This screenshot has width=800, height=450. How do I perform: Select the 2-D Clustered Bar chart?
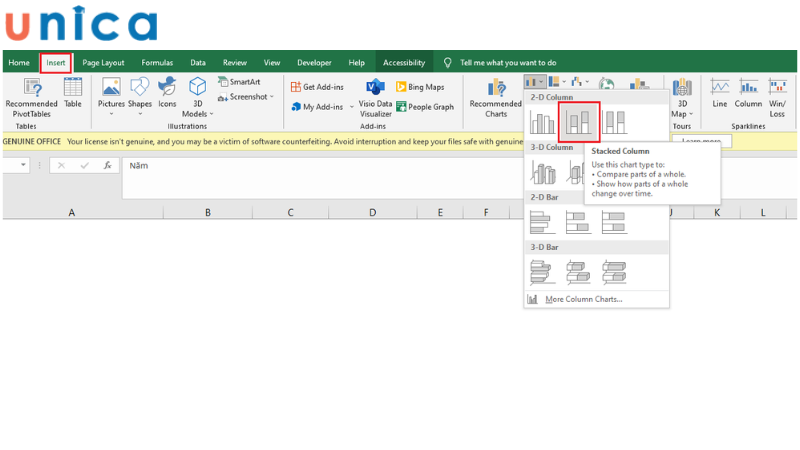[542, 222]
